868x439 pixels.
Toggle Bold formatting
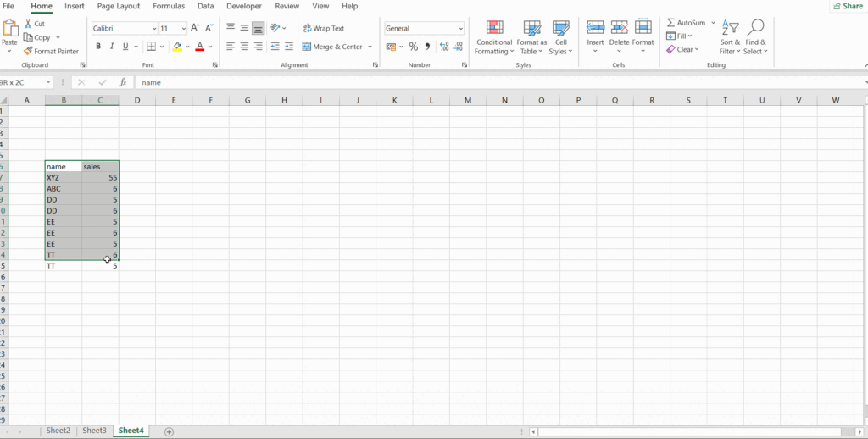point(98,47)
